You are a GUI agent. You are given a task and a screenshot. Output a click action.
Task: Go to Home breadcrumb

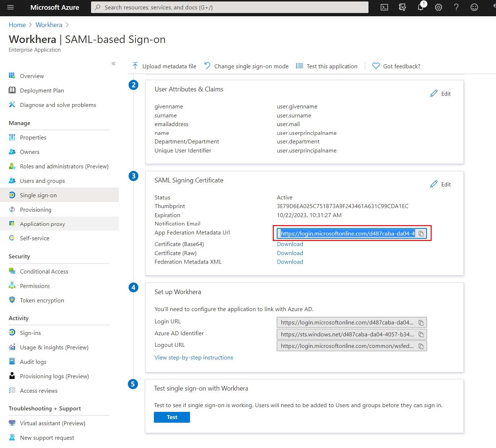[x=17, y=25]
